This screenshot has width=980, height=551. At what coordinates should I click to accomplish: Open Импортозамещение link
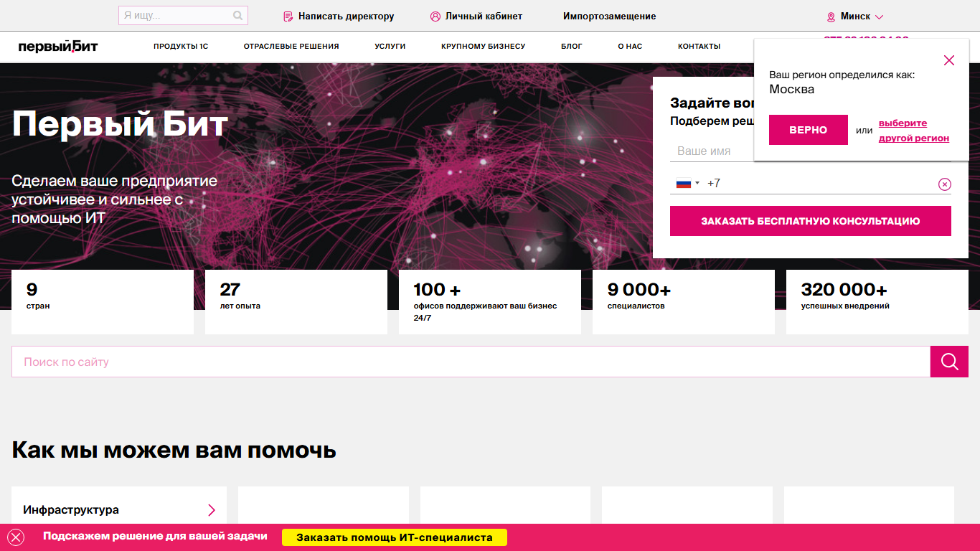pyautogui.click(x=610, y=17)
